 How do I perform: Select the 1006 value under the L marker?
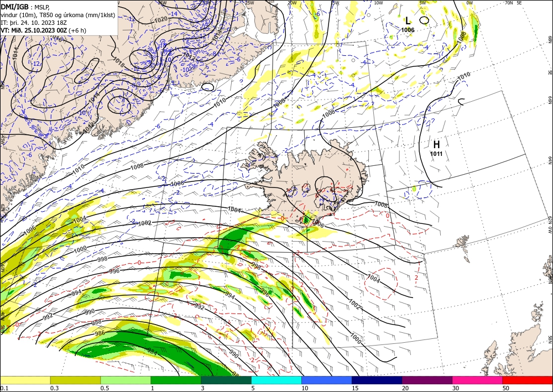pos(408,30)
